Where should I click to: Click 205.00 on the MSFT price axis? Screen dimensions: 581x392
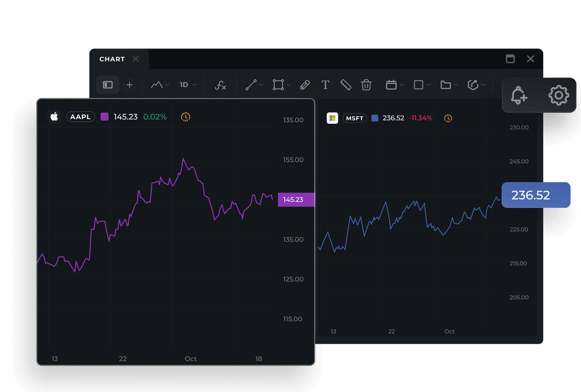click(519, 297)
